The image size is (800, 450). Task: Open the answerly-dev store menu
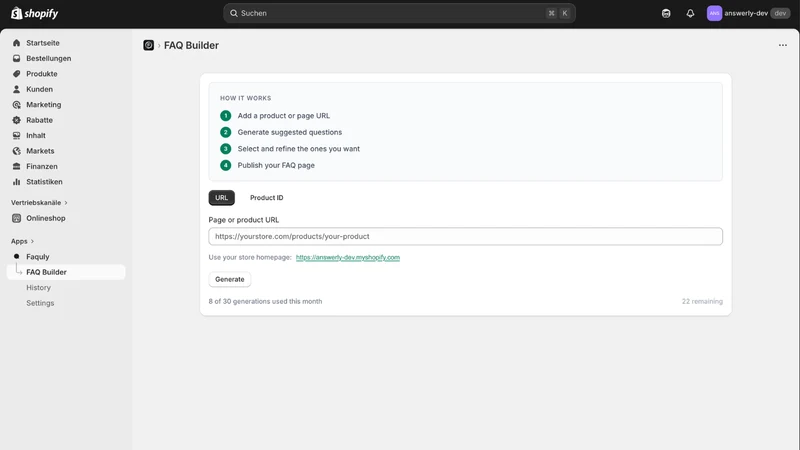point(748,13)
